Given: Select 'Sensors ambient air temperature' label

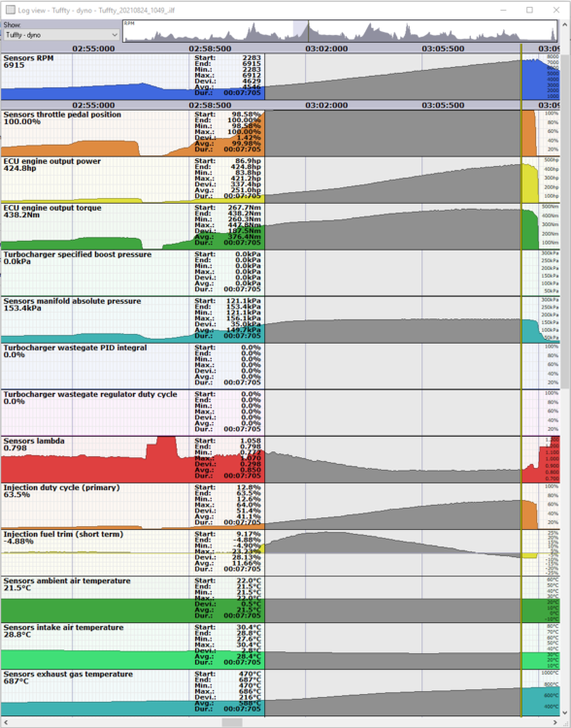Looking at the screenshot, I should pyautogui.click(x=67, y=580).
